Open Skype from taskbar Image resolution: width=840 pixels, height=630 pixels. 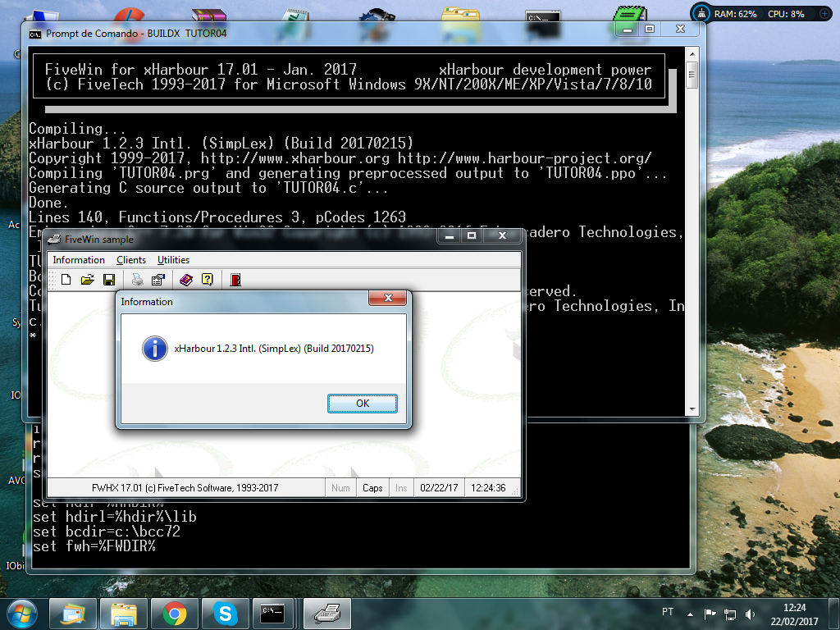pos(226,614)
